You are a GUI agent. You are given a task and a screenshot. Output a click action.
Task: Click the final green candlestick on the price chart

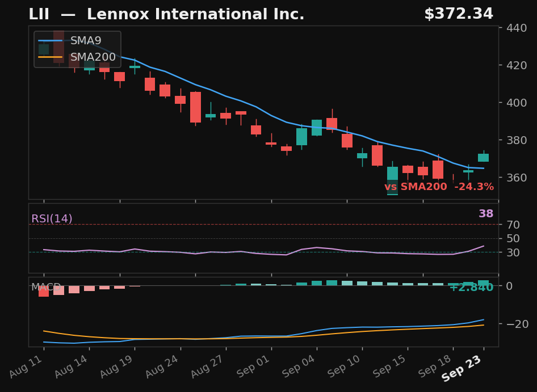click(x=484, y=157)
